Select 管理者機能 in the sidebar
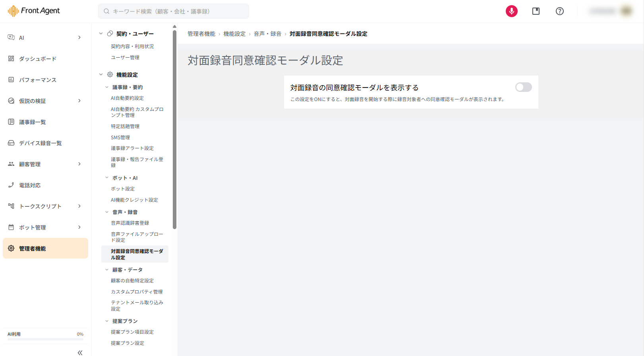Image resolution: width=644 pixels, height=356 pixels. 45,248
